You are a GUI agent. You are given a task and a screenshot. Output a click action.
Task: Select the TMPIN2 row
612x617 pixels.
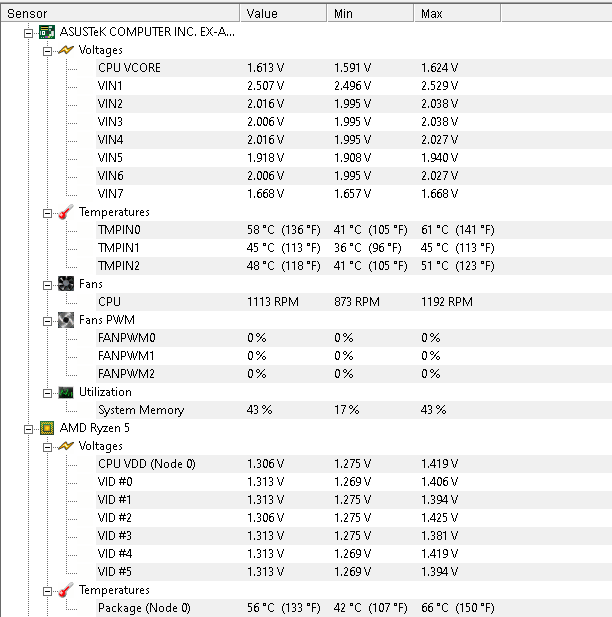coord(353,266)
